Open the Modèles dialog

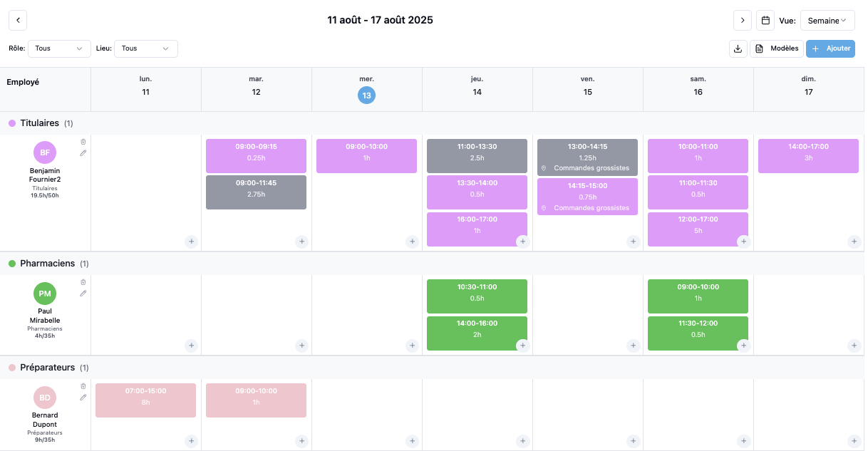click(x=777, y=48)
